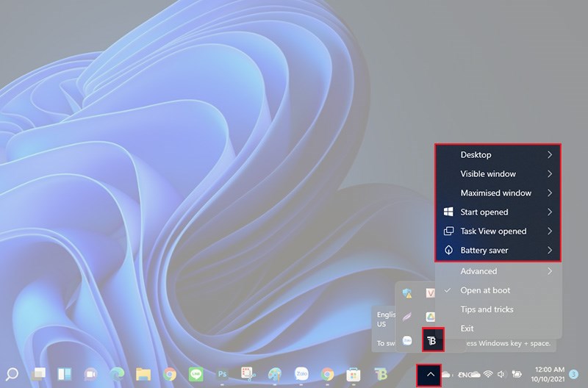This screenshot has width=588, height=388.
Task: Open the Paint palette taskbar icon
Action: click(275, 374)
